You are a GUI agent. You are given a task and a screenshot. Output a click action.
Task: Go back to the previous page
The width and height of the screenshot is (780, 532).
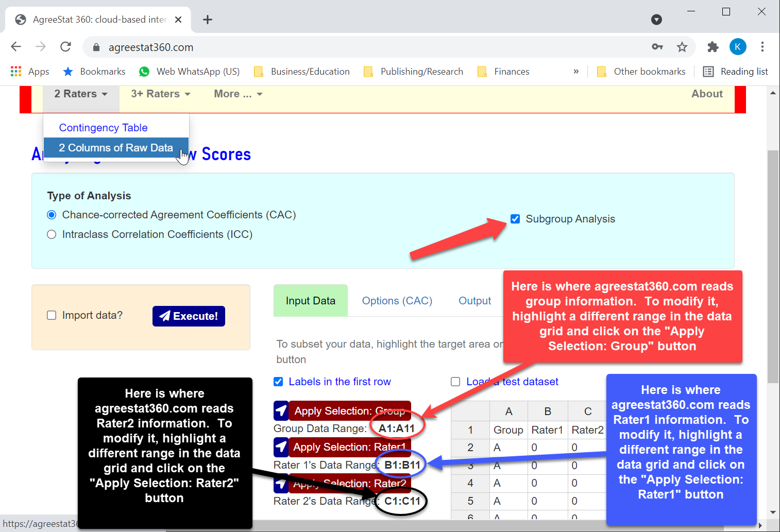[x=16, y=47]
